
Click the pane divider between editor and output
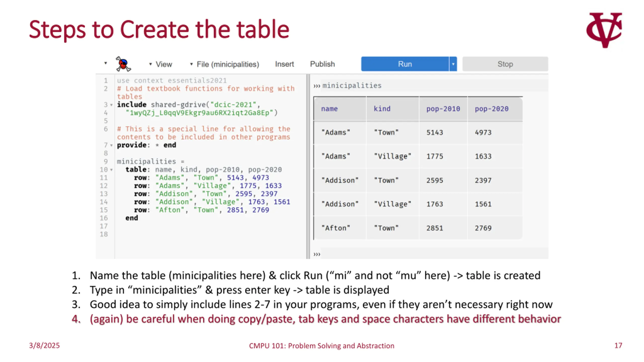(308, 166)
